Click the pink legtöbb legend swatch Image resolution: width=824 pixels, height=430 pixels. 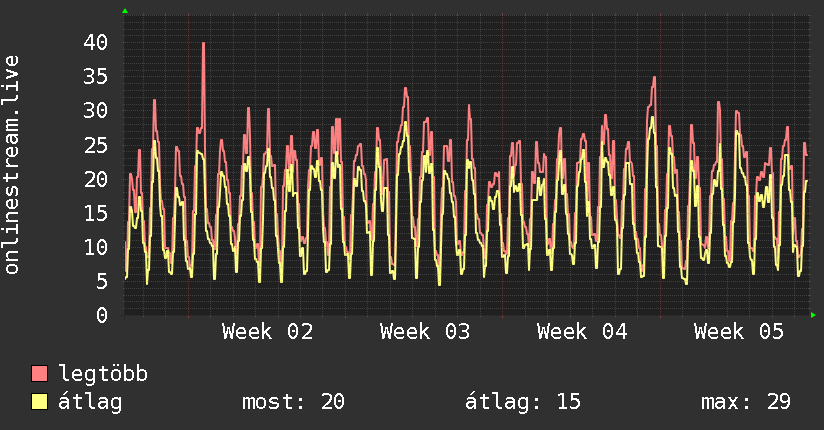point(39,374)
